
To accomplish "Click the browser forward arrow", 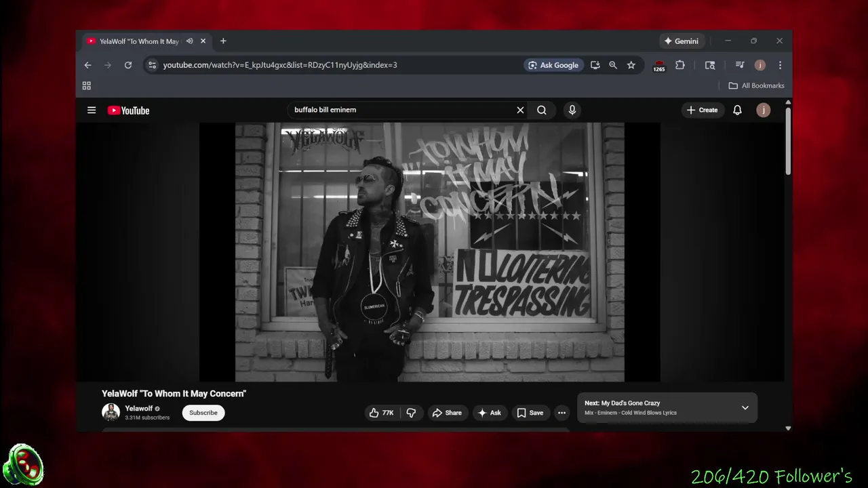I will [107, 65].
